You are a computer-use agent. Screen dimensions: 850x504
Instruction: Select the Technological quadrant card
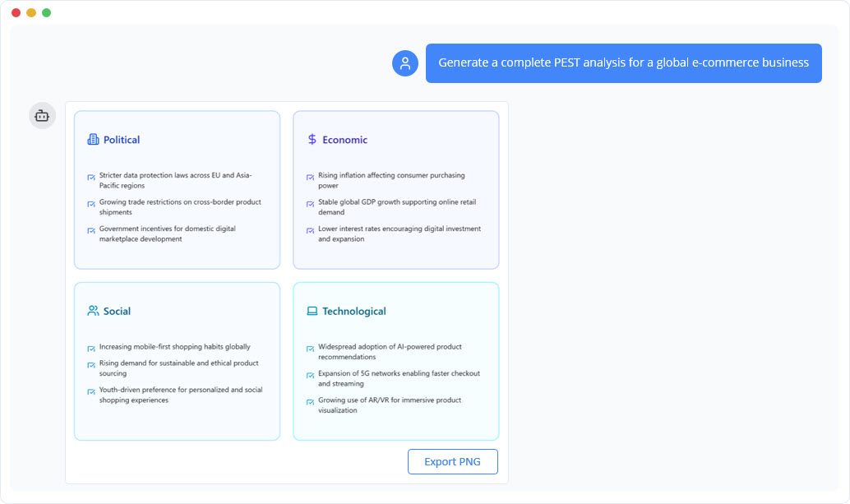tap(395, 362)
